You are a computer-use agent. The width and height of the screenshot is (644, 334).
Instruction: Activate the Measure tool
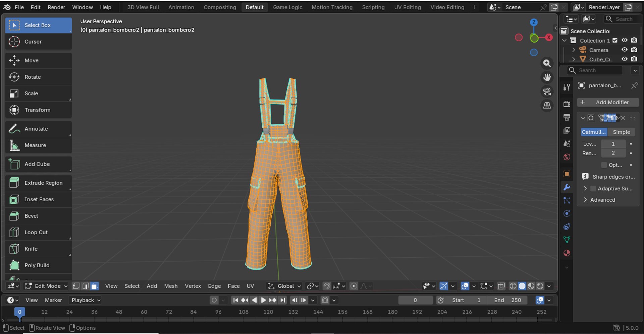pos(39,145)
